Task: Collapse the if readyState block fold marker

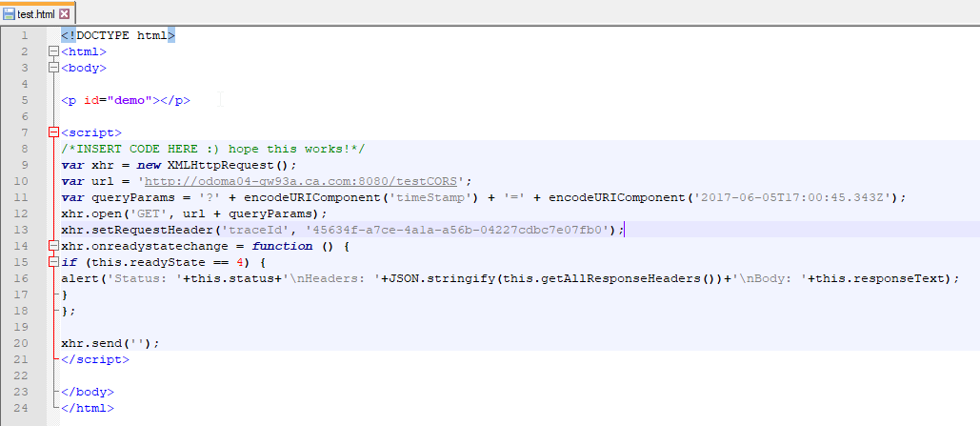Action: coord(53,263)
